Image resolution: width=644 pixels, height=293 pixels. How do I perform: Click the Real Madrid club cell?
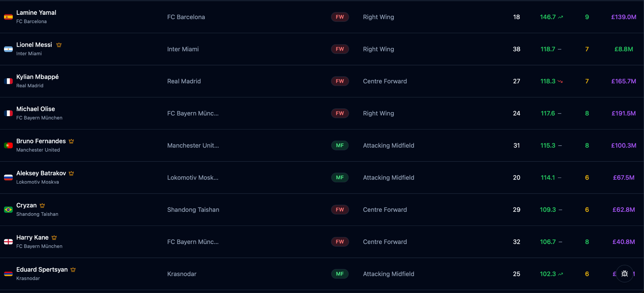(x=184, y=81)
